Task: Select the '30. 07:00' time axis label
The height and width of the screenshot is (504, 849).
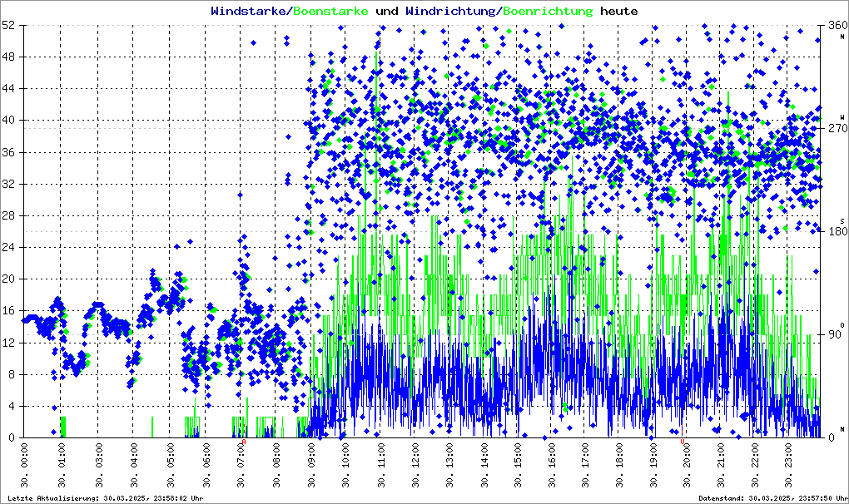Action: [x=242, y=467]
